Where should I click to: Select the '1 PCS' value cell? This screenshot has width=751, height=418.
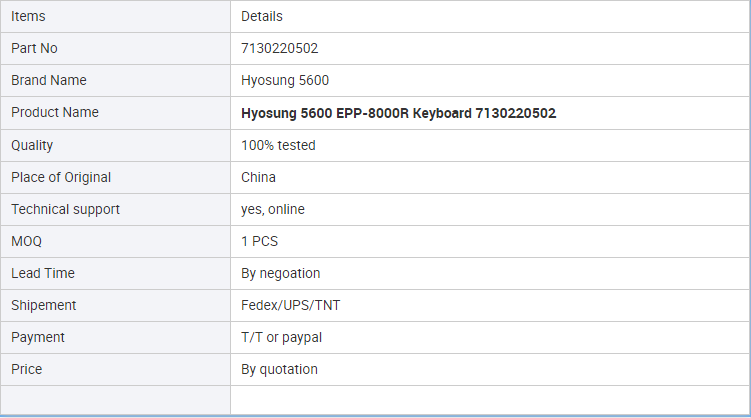(x=262, y=241)
